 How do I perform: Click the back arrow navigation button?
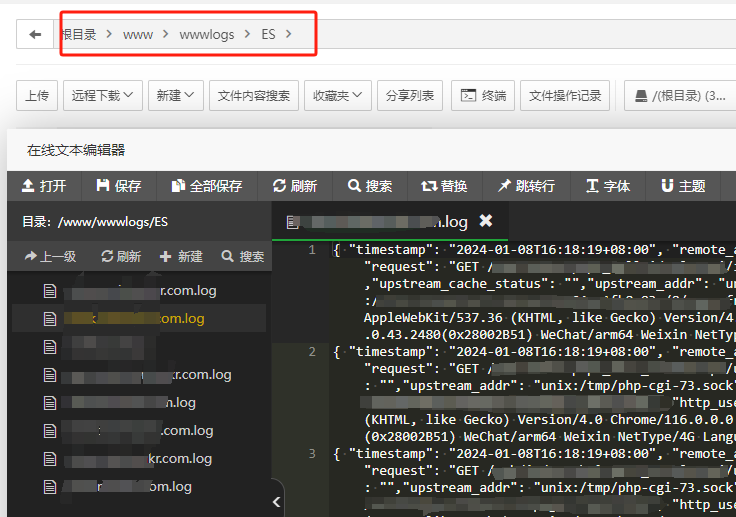(x=35, y=35)
